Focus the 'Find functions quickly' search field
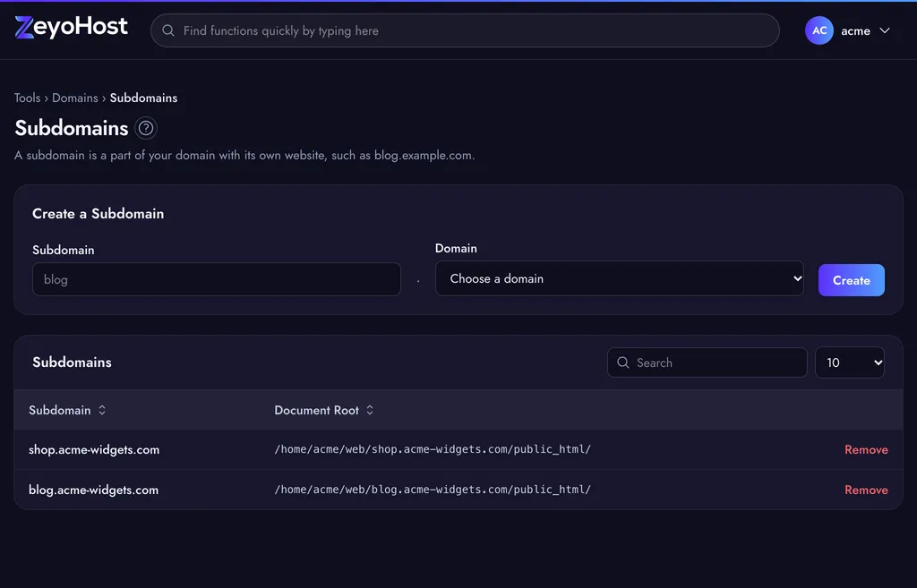Screen dimensions: 917x588 click(x=465, y=30)
